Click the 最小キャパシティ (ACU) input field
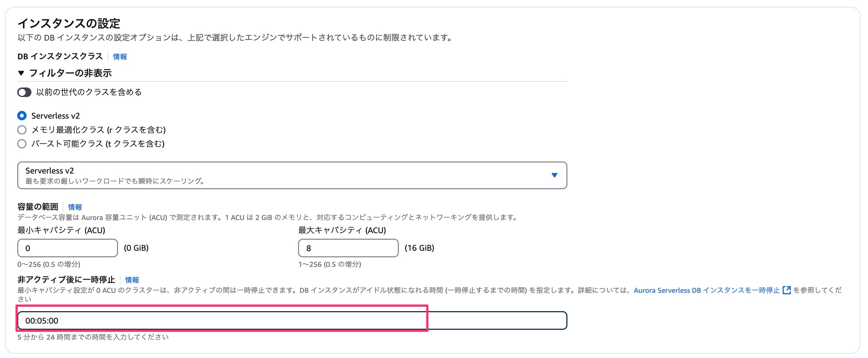868x358 pixels. coord(68,248)
